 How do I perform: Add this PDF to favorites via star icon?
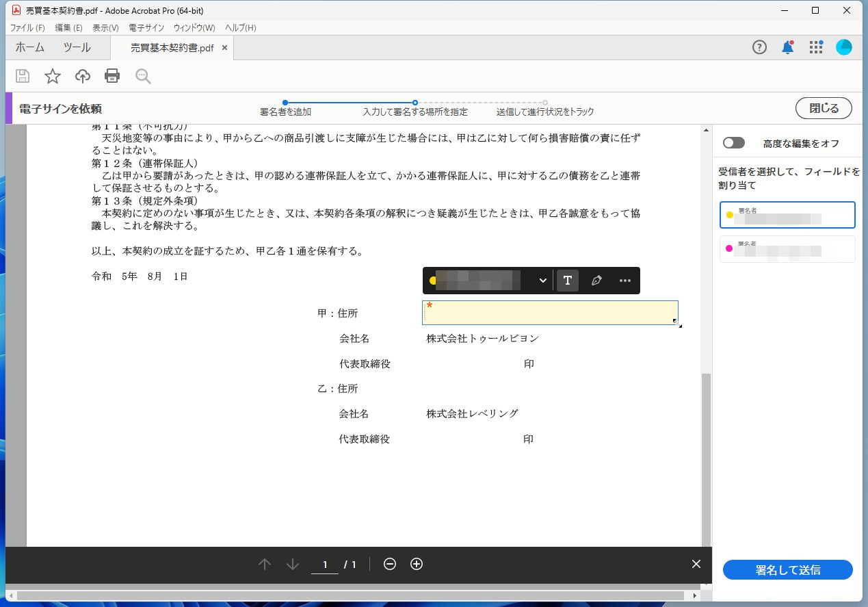52,76
